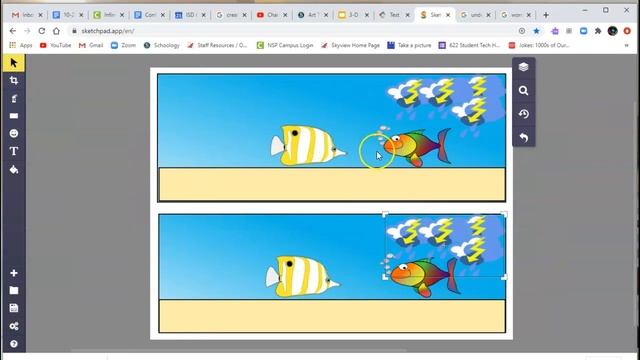Open the Schoology bookmark

[x=162, y=45]
